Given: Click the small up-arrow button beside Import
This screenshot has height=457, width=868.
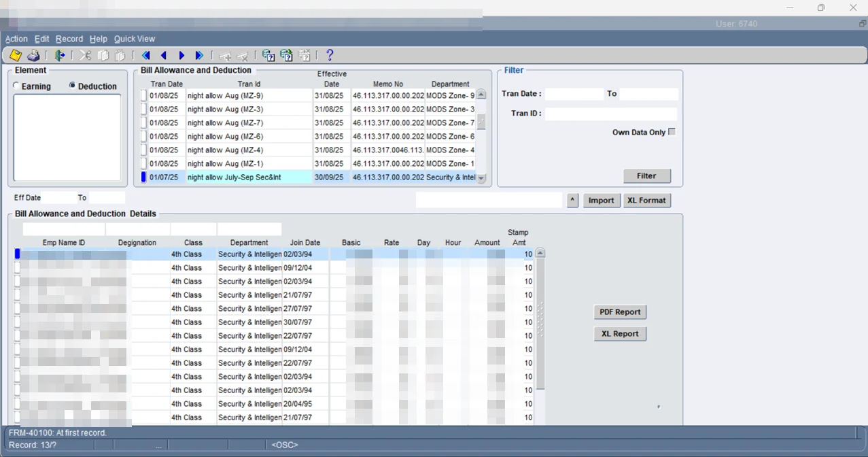Looking at the screenshot, I should (x=573, y=201).
